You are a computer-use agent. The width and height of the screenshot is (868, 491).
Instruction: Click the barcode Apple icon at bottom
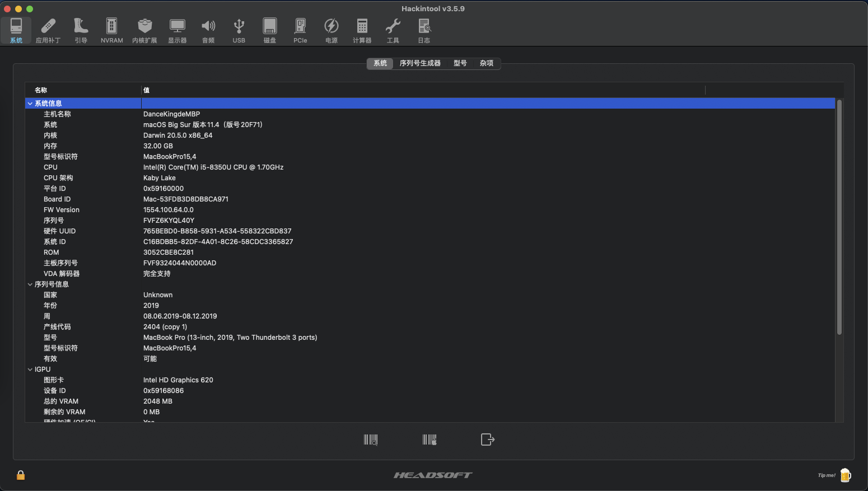click(x=430, y=439)
